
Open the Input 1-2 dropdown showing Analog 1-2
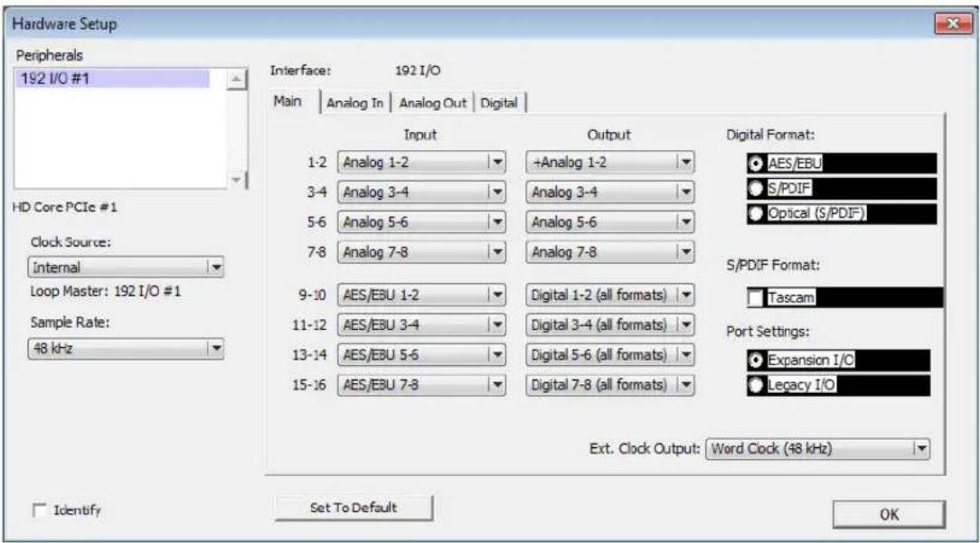422,163
